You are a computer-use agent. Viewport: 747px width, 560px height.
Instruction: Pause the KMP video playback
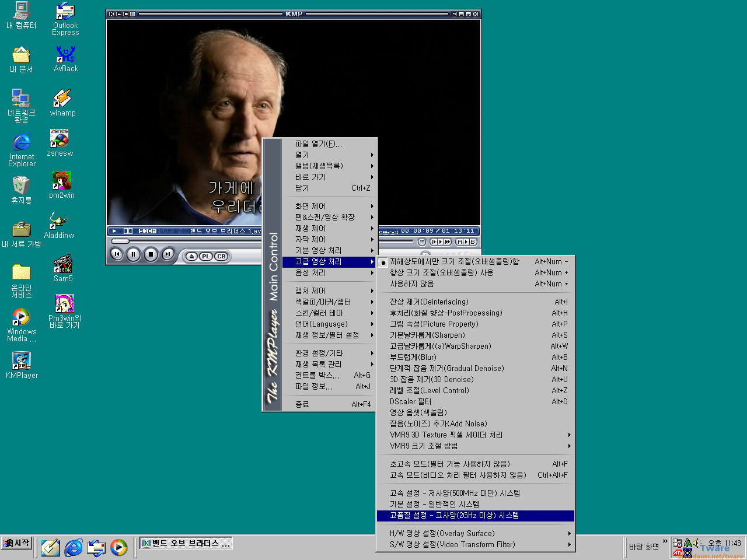(x=134, y=254)
